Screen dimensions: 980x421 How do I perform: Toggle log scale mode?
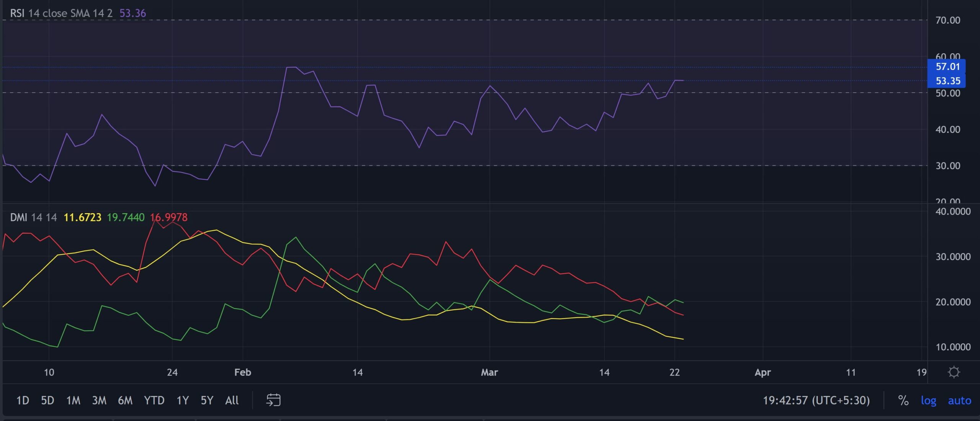point(928,400)
